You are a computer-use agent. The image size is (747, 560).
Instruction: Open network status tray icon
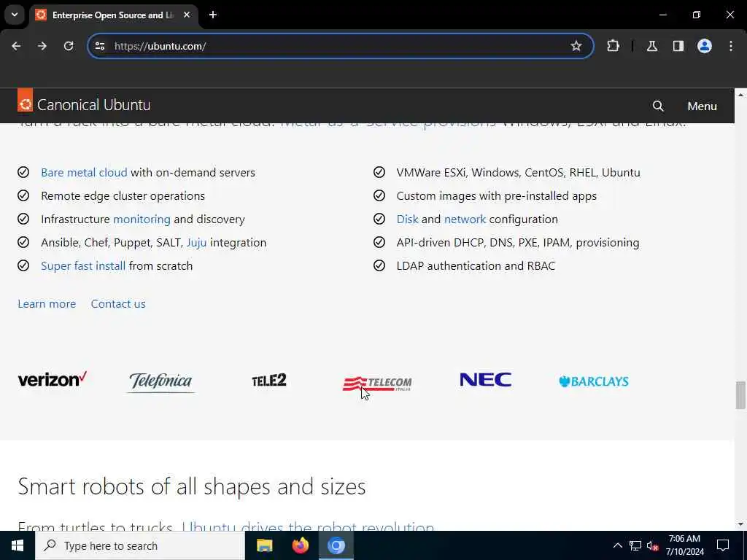click(635, 545)
